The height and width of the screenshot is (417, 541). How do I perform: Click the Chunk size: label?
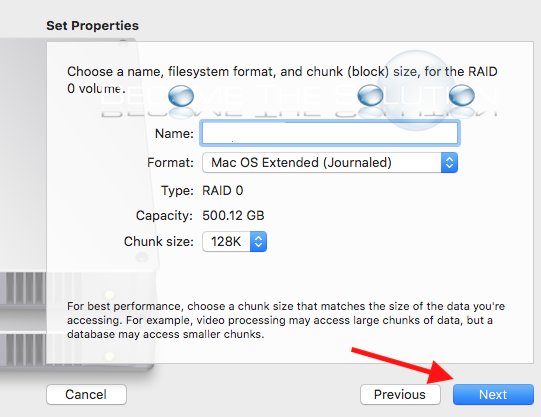point(159,241)
